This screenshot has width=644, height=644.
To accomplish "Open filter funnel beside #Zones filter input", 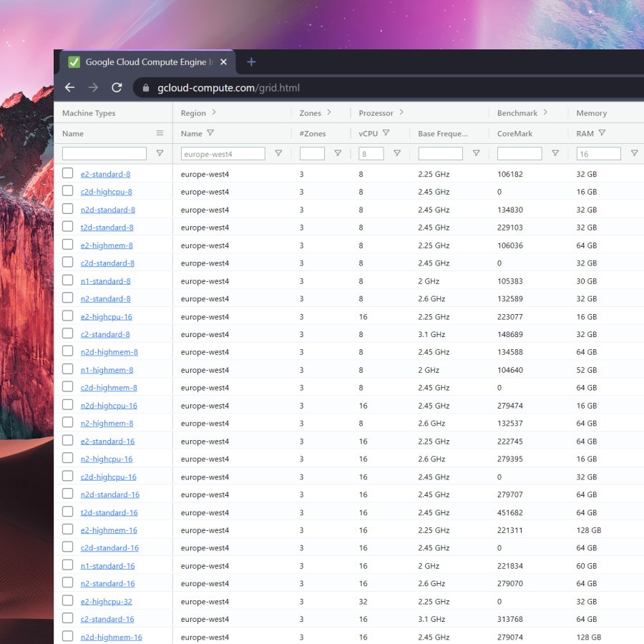I will [x=338, y=153].
